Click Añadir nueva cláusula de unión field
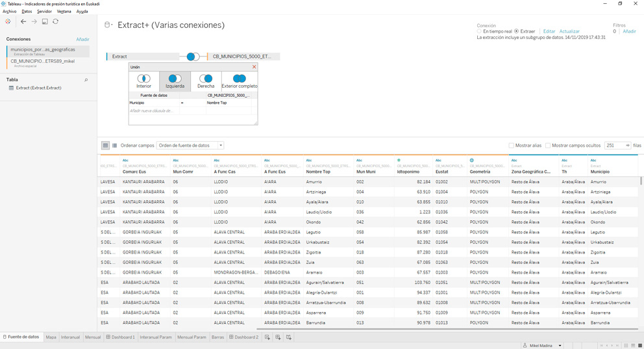Viewport: 644px width, 349px height. point(154,110)
